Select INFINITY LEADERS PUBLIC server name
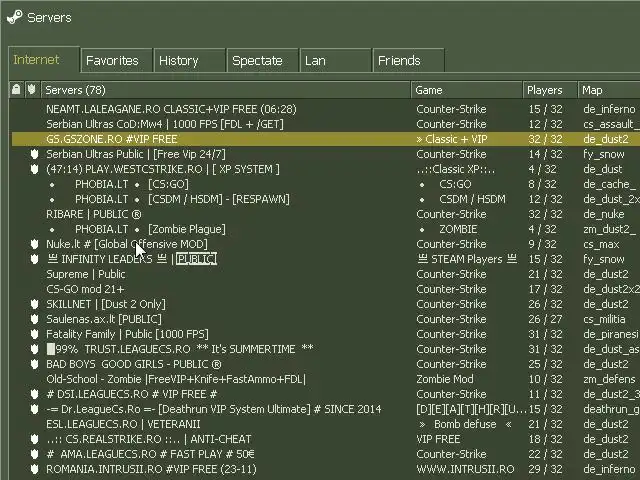This screenshot has height=480, width=640. pos(132,259)
